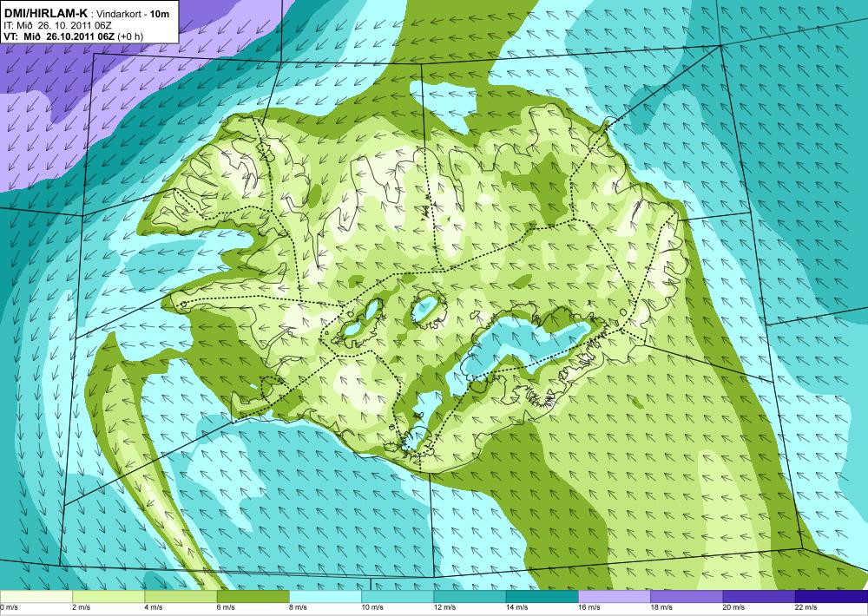Click the '2 m/s' legend label

pos(82,607)
